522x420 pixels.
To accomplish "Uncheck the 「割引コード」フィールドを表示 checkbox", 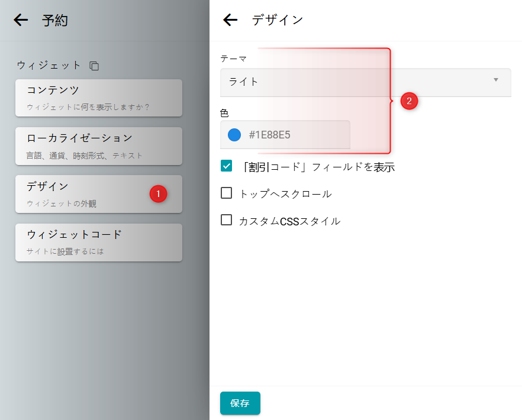I will pos(226,166).
